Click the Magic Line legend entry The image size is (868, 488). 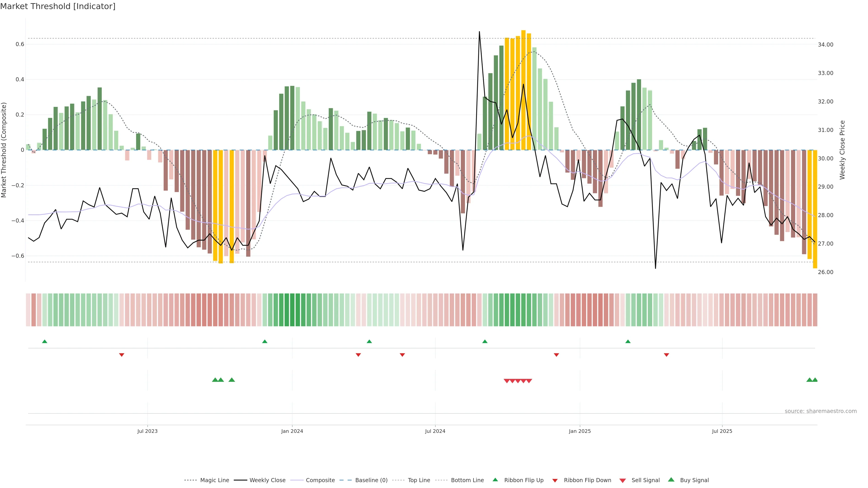tap(214, 480)
